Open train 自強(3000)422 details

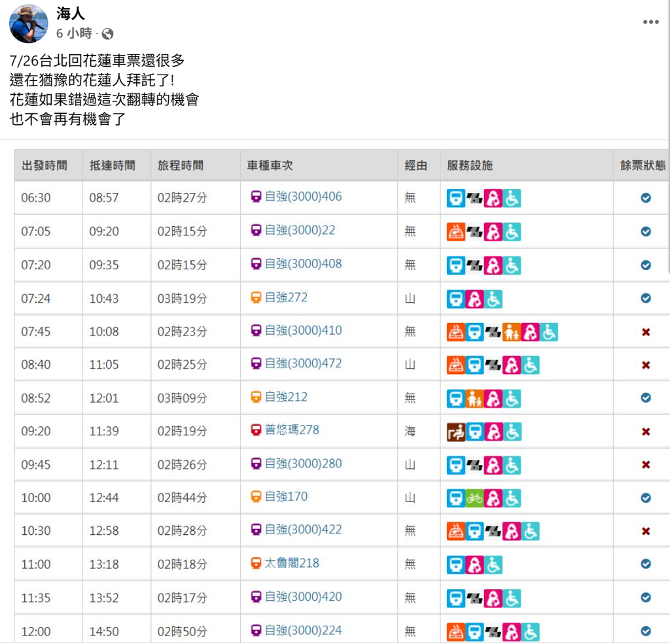pos(304,530)
